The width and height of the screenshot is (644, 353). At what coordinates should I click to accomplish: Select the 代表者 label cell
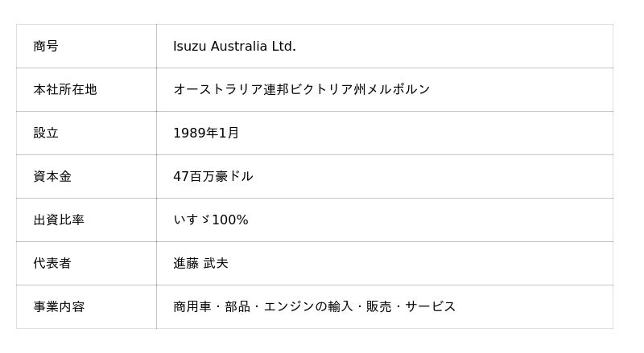coord(52,264)
